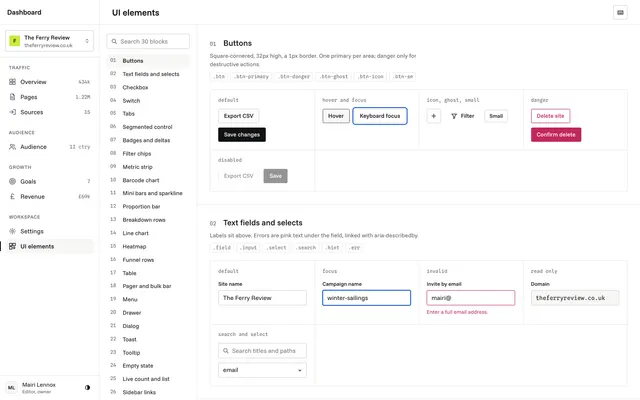Screen dimensions: 640x400
Task: Select Empty state in the list
Action: (148, 366)
